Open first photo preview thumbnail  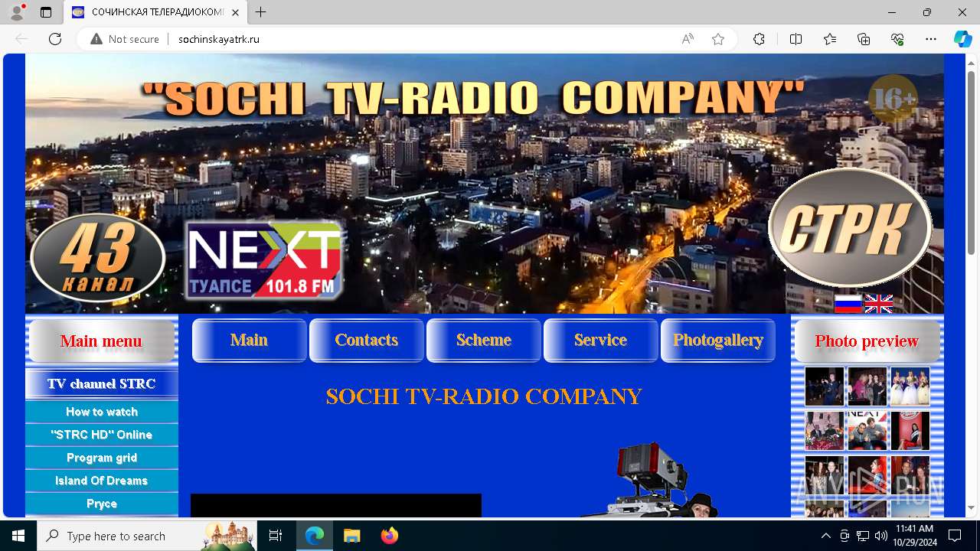point(825,386)
